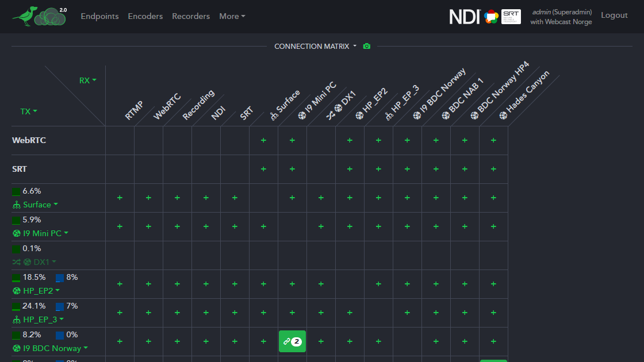Add connection from Surface to DX1

(x=321, y=198)
